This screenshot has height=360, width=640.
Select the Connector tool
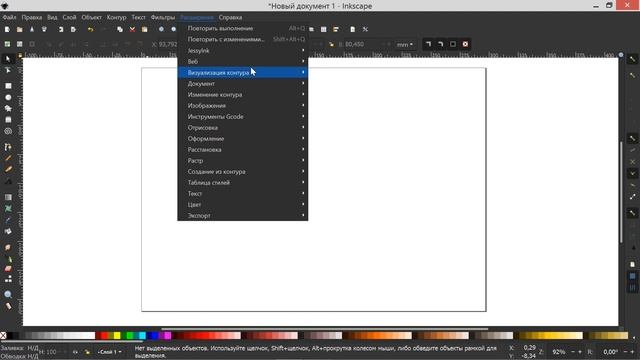pyautogui.click(x=8, y=279)
